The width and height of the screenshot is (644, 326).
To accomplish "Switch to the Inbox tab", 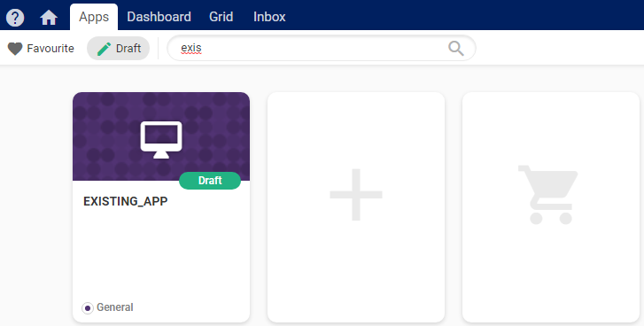I will (x=269, y=17).
